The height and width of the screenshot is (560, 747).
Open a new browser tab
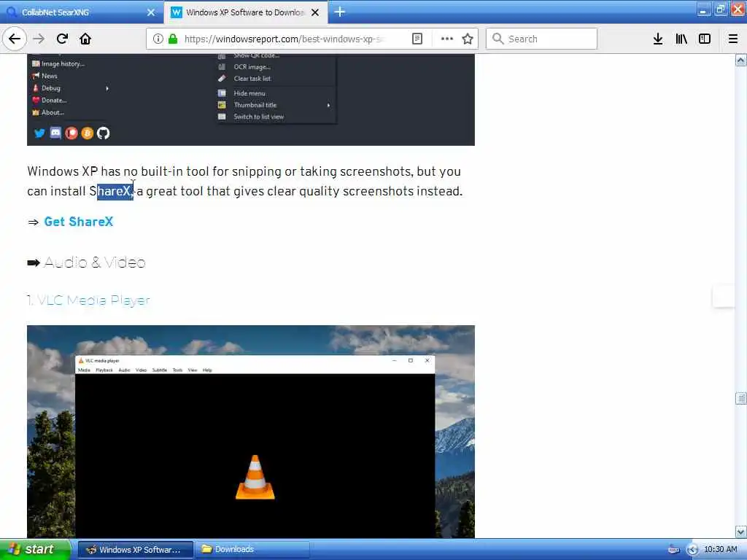[x=340, y=12]
